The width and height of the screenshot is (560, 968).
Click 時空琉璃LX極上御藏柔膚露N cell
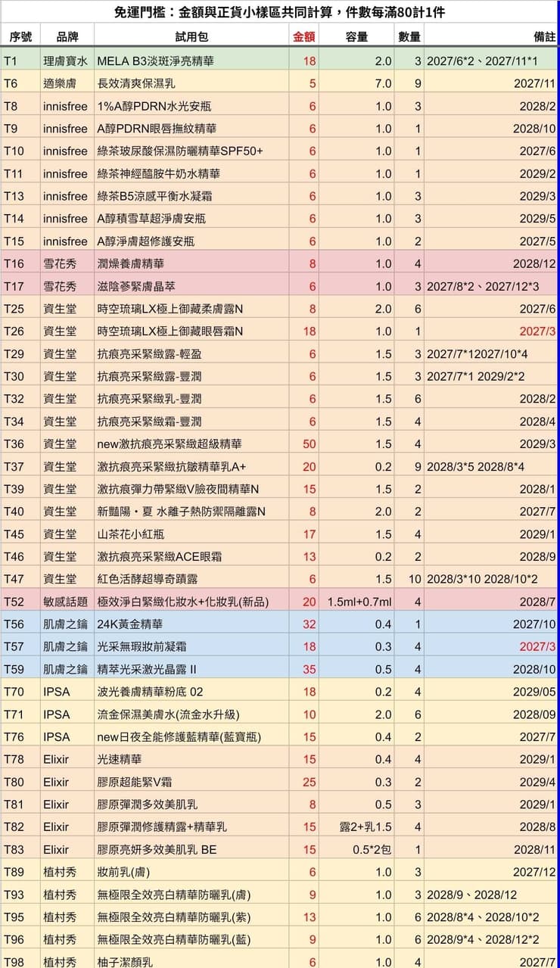(191, 309)
